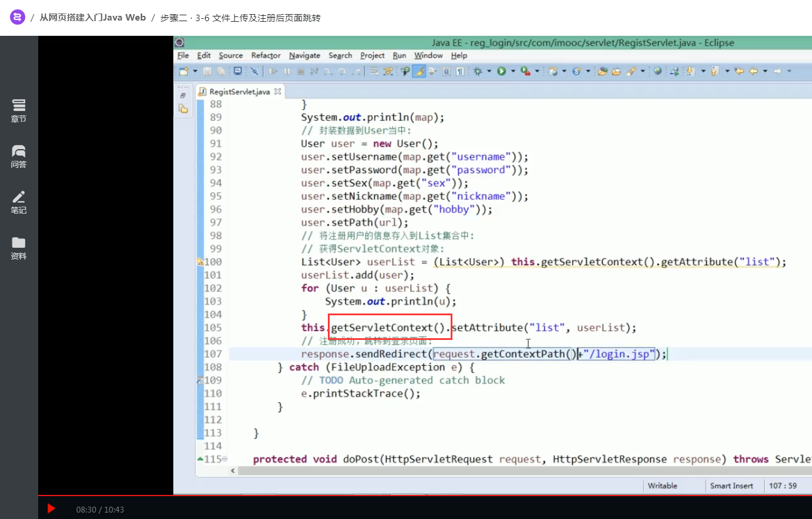Click the Step Return debug icon
The width and height of the screenshot is (812, 519).
click(356, 71)
